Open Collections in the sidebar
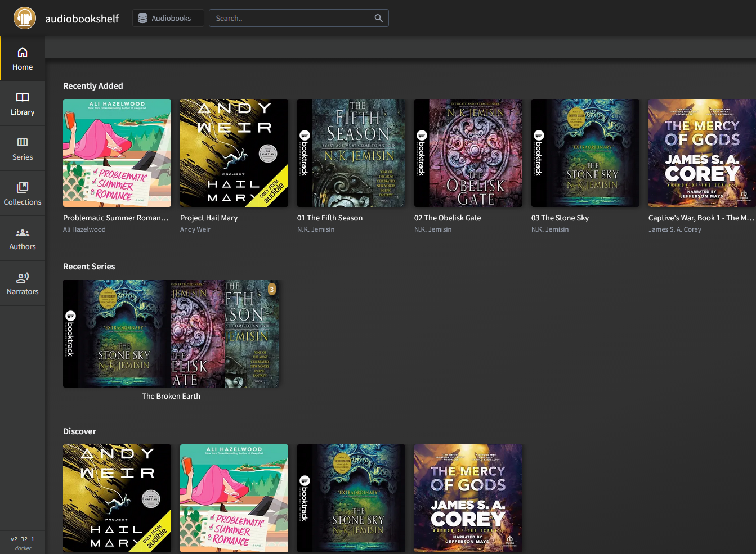Screen dimensions: 756x554 23,193
